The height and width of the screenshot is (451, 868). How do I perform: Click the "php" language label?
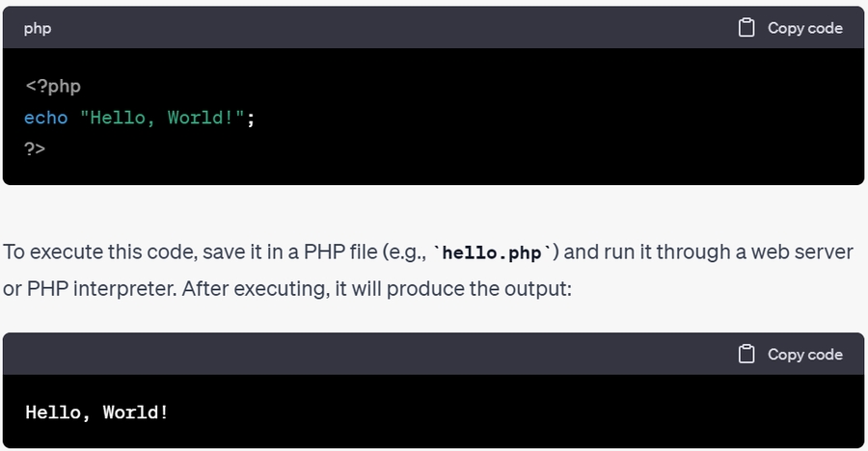(38, 29)
